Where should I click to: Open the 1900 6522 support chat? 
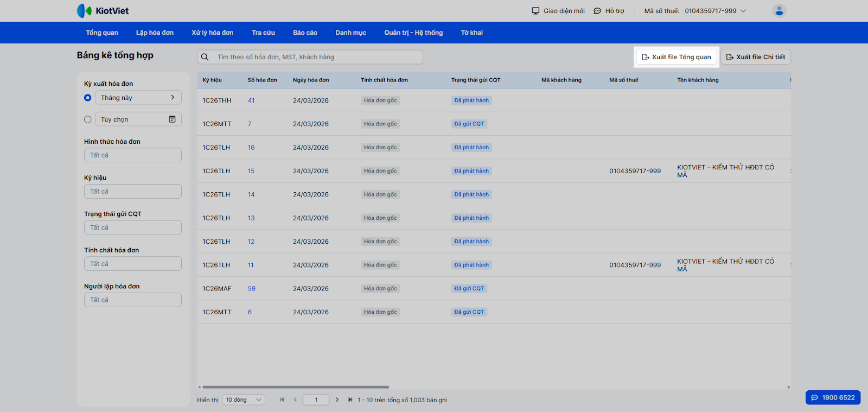point(833,398)
